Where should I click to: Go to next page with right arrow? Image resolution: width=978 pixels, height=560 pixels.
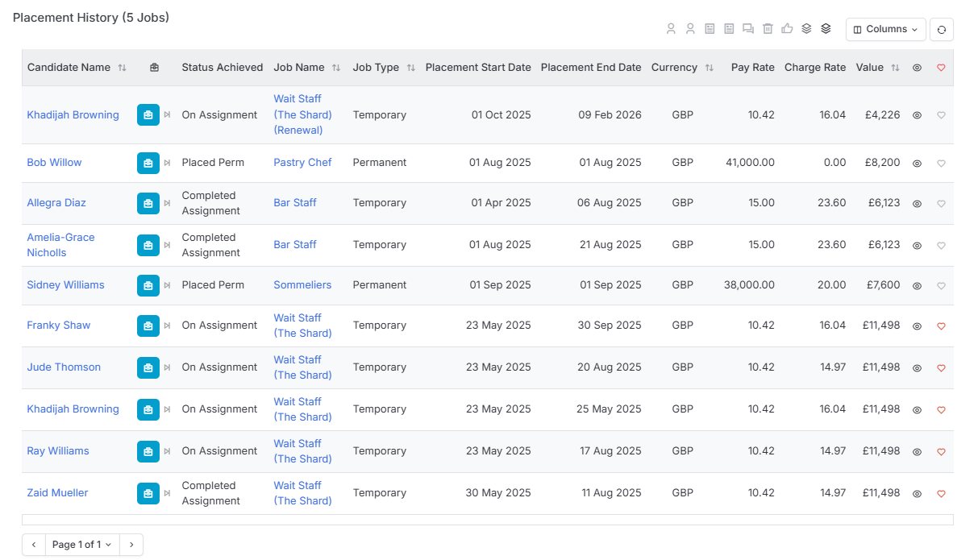131,545
